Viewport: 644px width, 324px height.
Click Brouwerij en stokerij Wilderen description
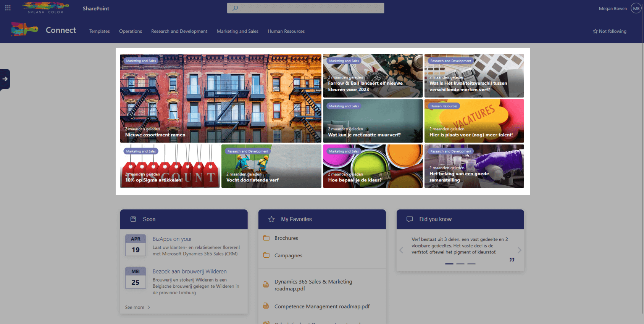point(196,286)
